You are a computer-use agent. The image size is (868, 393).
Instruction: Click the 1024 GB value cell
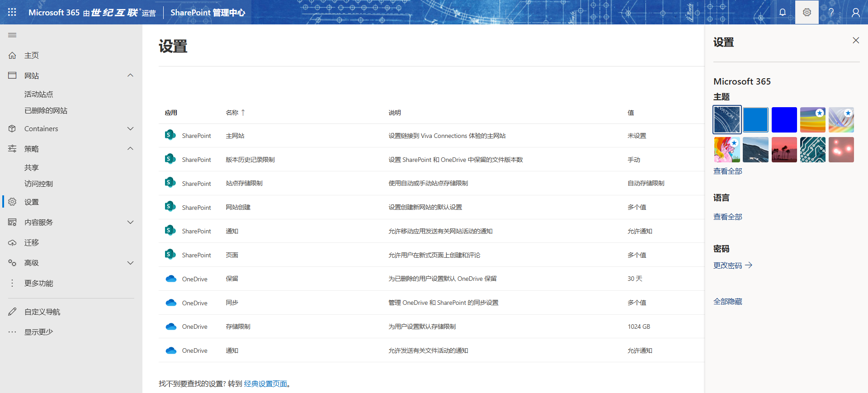click(x=639, y=327)
